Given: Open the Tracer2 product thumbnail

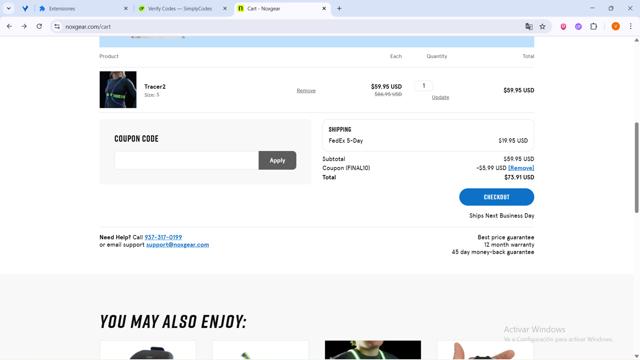Looking at the screenshot, I should point(118,89).
